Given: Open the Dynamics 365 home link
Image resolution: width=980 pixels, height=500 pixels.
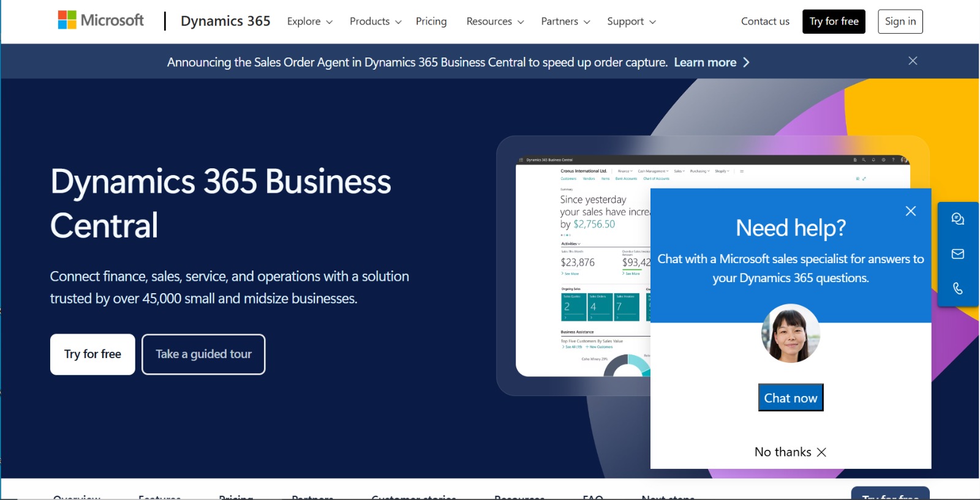Looking at the screenshot, I should [x=225, y=21].
